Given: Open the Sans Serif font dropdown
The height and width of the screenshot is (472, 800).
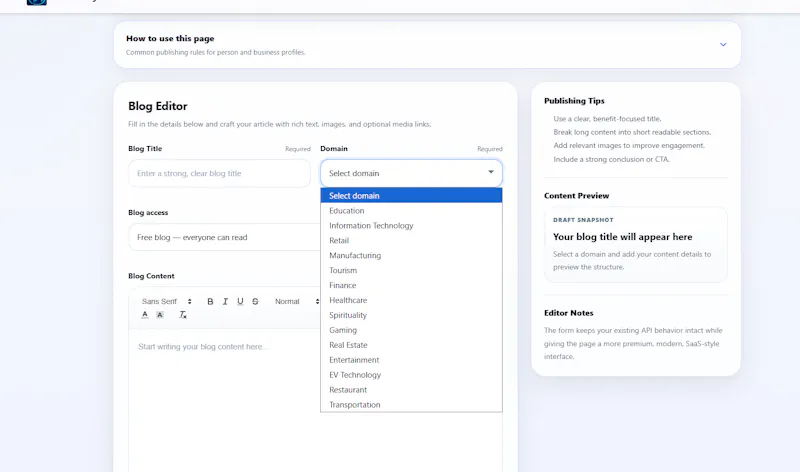Looking at the screenshot, I should 166,302.
